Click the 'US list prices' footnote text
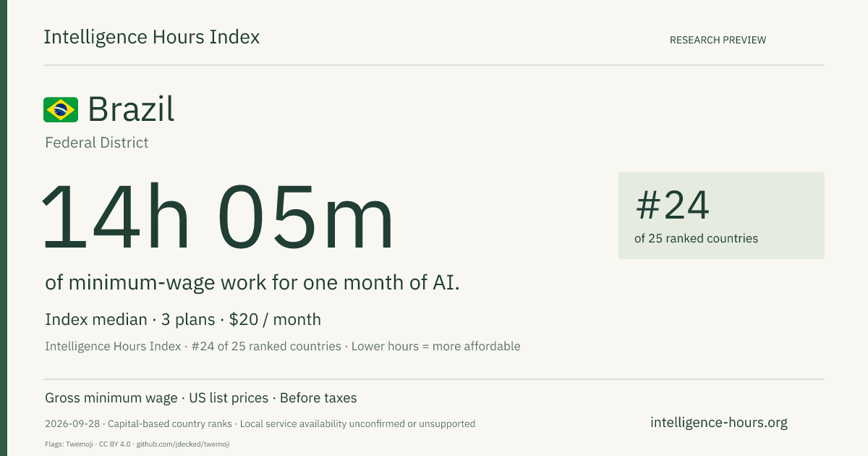Image resolution: width=868 pixels, height=456 pixels. [x=229, y=398]
